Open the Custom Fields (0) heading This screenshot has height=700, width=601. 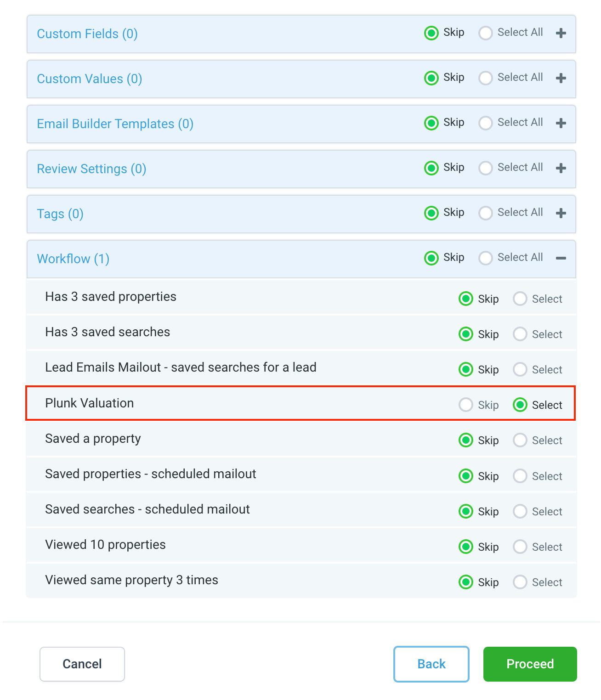click(87, 34)
